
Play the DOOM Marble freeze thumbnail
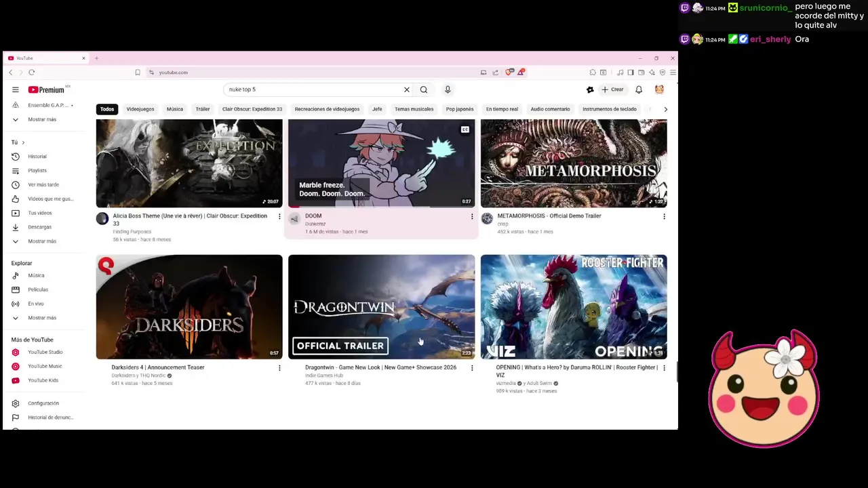pos(381,163)
